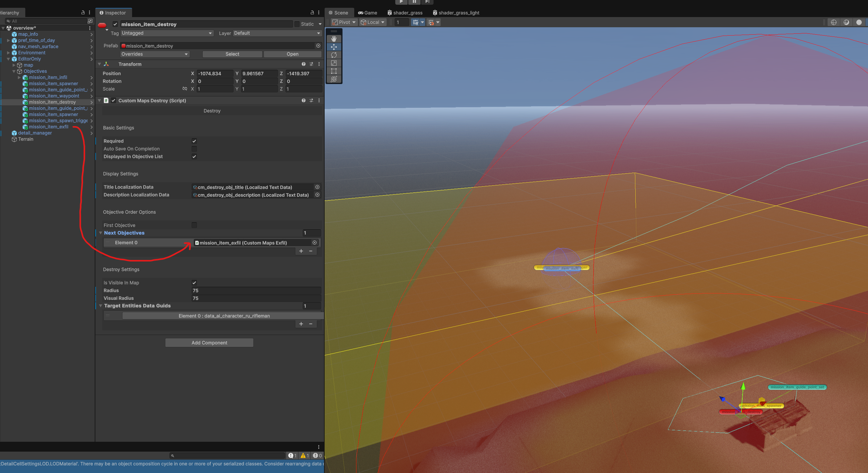The width and height of the screenshot is (868, 473).
Task: Enable Auto Save On Completion
Action: 194,149
